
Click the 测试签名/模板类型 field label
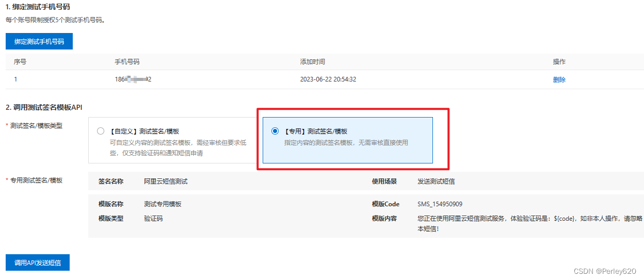(36, 126)
